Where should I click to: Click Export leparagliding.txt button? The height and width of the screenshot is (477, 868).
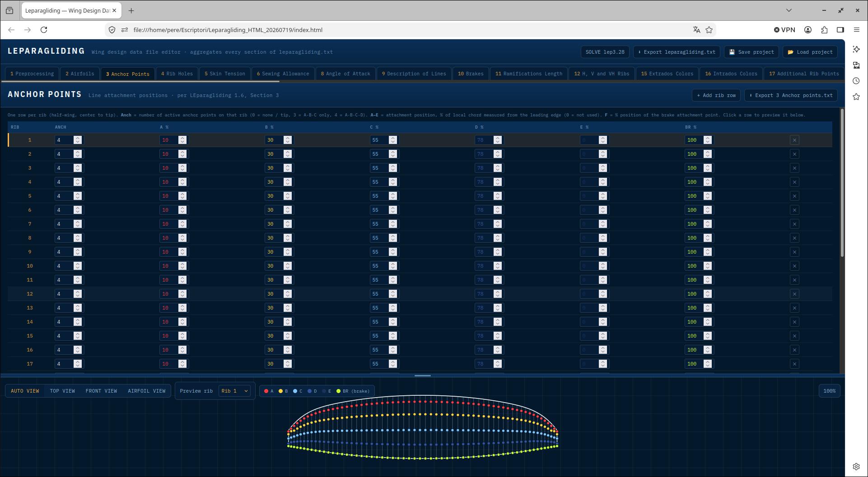677,52
